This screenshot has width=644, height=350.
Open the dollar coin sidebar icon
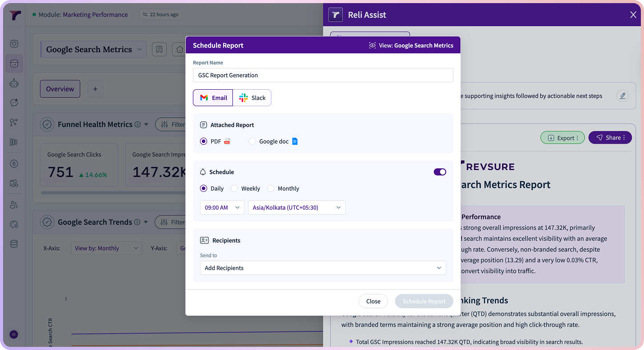(14, 163)
